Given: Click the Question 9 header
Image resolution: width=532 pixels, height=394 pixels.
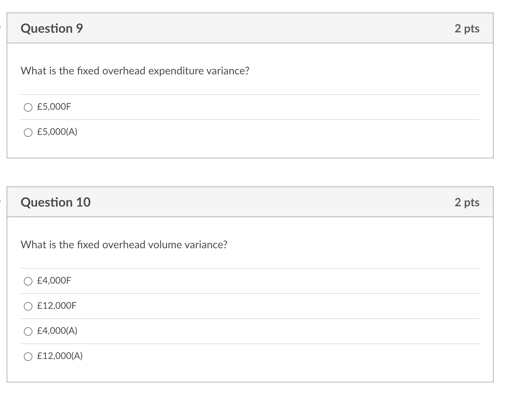Looking at the screenshot, I should point(52,28).
